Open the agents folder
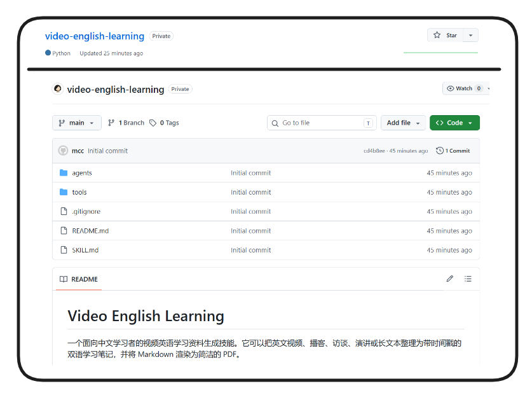 pos(82,173)
